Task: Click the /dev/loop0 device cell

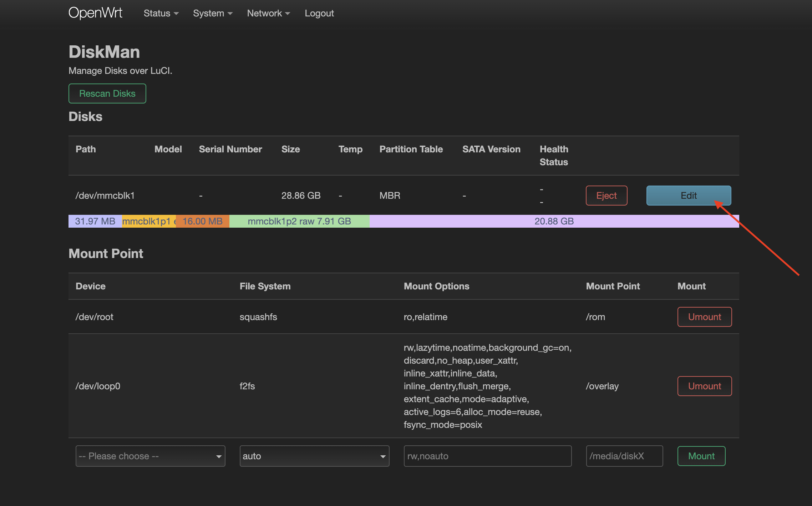Action: (x=98, y=386)
